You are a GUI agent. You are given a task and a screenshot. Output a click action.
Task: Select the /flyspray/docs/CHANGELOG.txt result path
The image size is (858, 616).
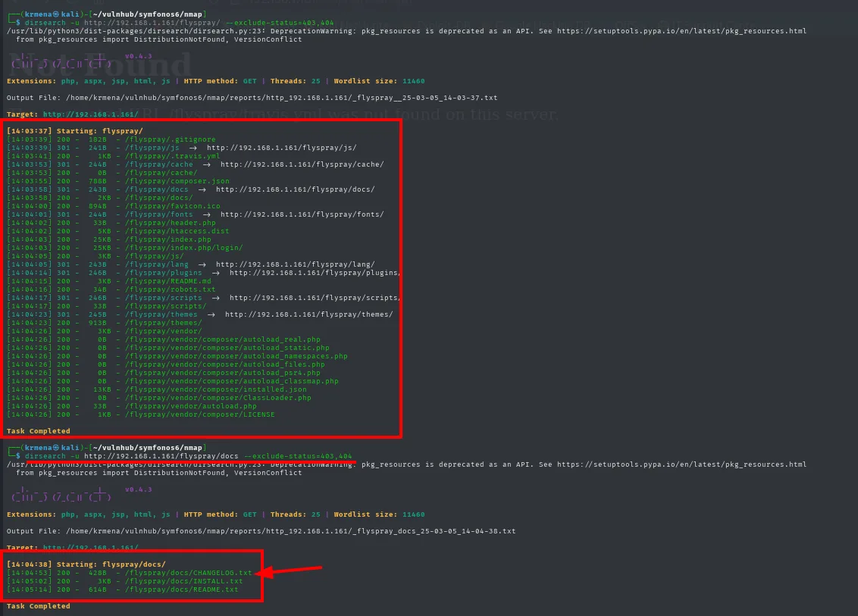click(x=188, y=573)
